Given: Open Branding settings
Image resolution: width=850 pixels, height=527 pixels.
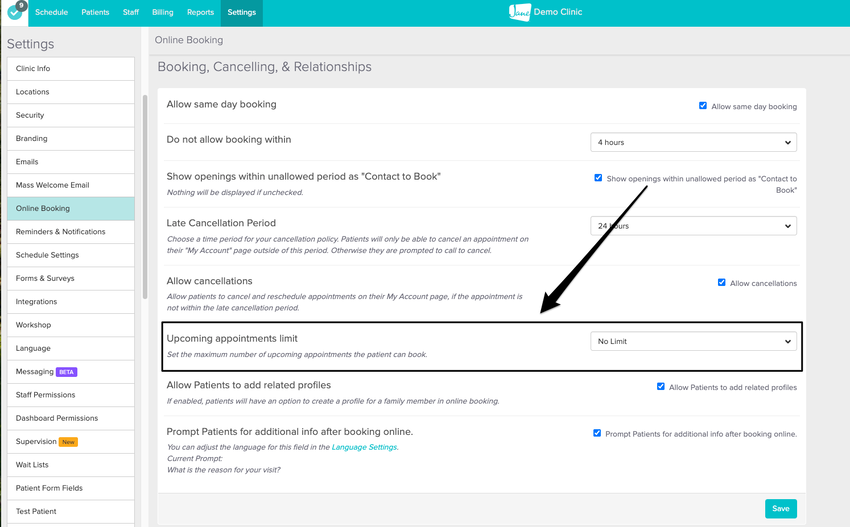Looking at the screenshot, I should tap(71, 138).
